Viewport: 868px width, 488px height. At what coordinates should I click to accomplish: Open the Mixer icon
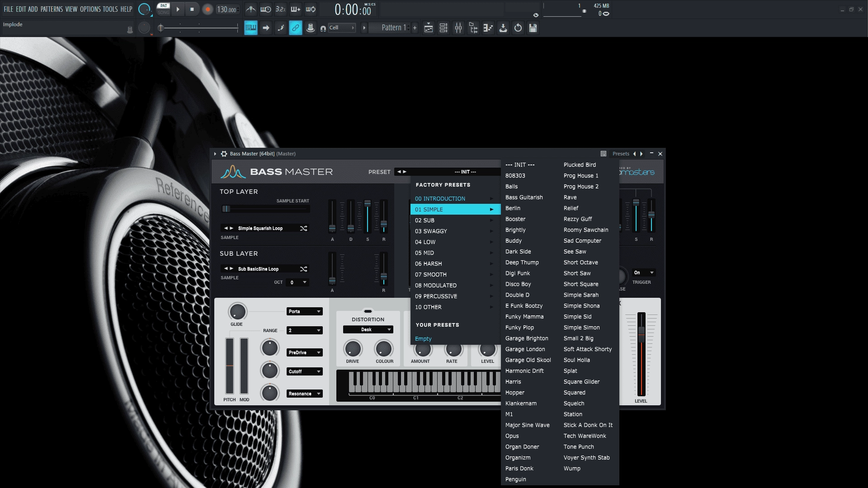pyautogui.click(x=458, y=28)
